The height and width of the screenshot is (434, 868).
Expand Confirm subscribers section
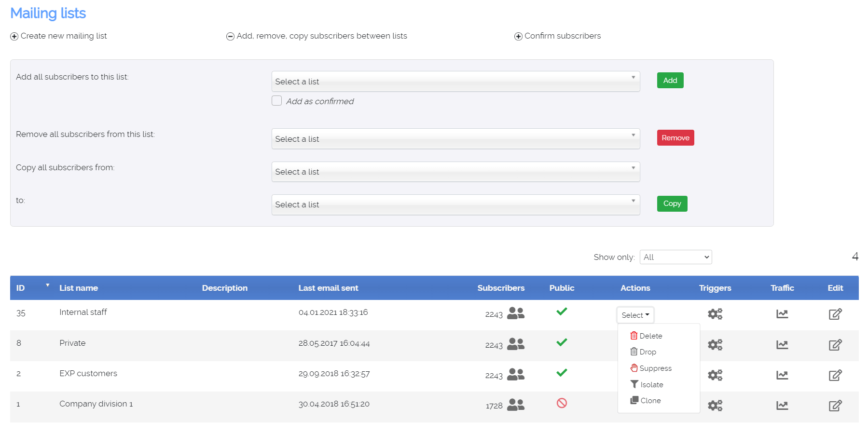(557, 36)
